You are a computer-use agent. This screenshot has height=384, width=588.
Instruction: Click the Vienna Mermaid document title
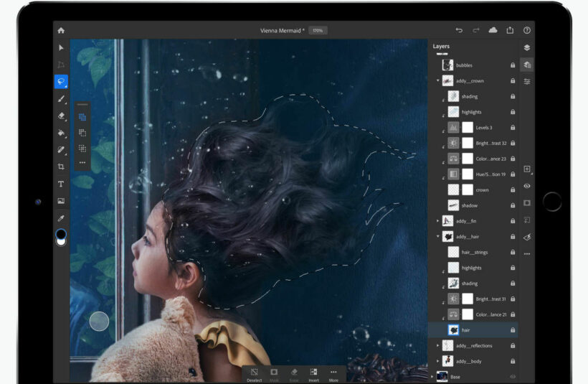pos(283,31)
